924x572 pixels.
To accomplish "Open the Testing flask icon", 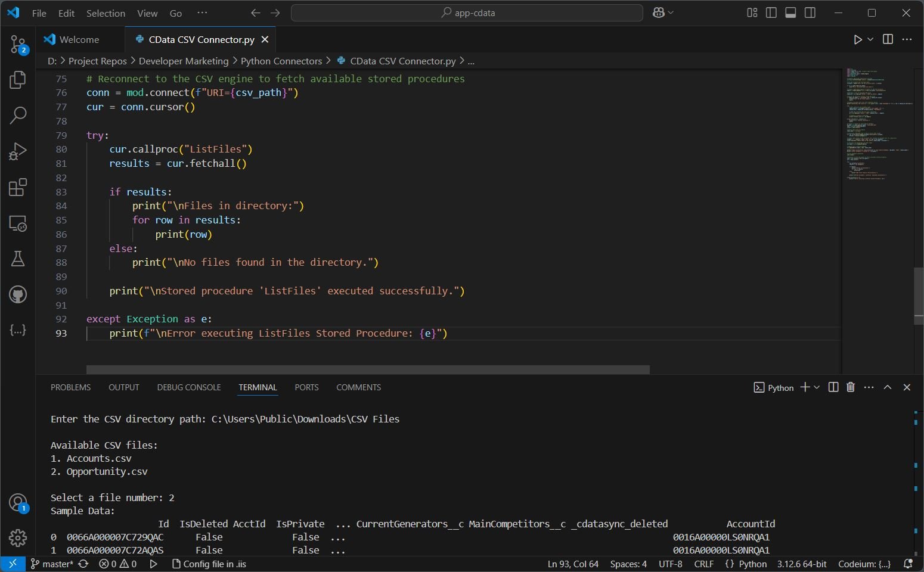I will (18, 259).
